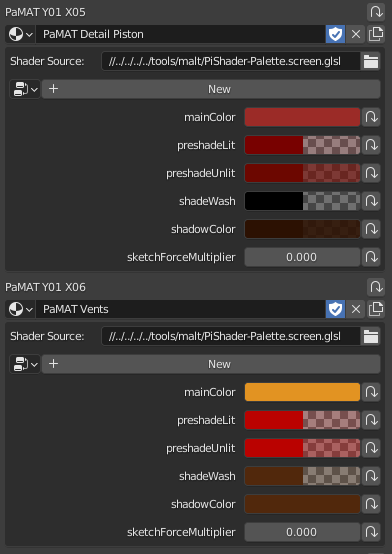392x554 pixels.
Task: Open shadowColor swatch of PaMAT Vents
Action: 302,504
